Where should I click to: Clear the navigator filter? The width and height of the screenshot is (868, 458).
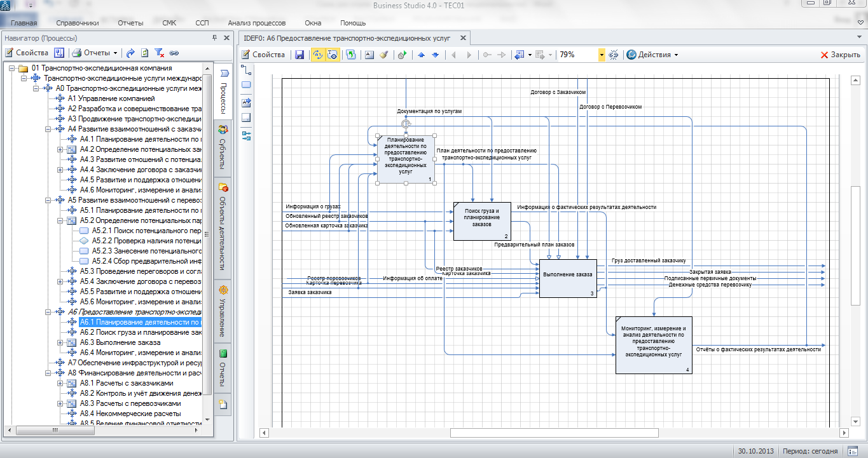[160, 53]
